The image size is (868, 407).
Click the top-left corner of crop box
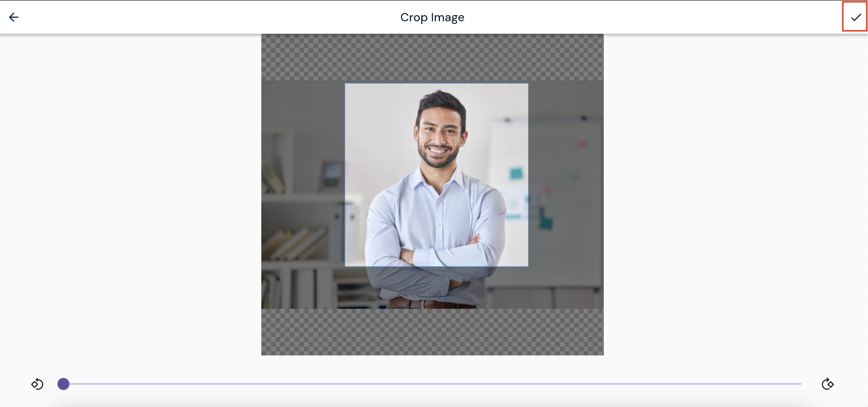click(x=345, y=84)
